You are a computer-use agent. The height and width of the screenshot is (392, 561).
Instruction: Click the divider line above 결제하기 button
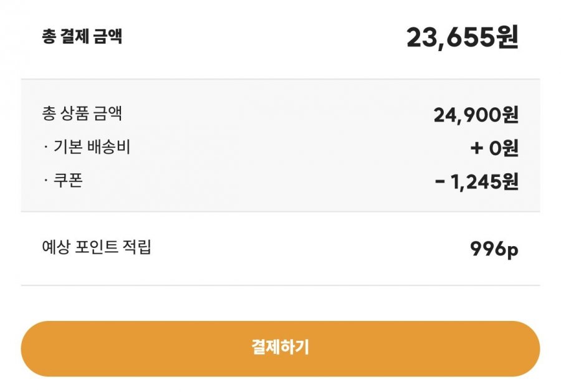[x=280, y=285]
